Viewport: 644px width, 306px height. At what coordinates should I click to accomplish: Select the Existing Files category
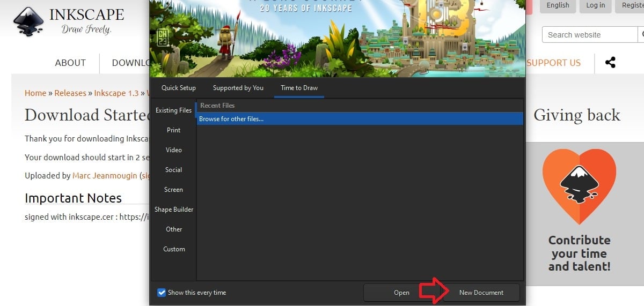pos(173,110)
